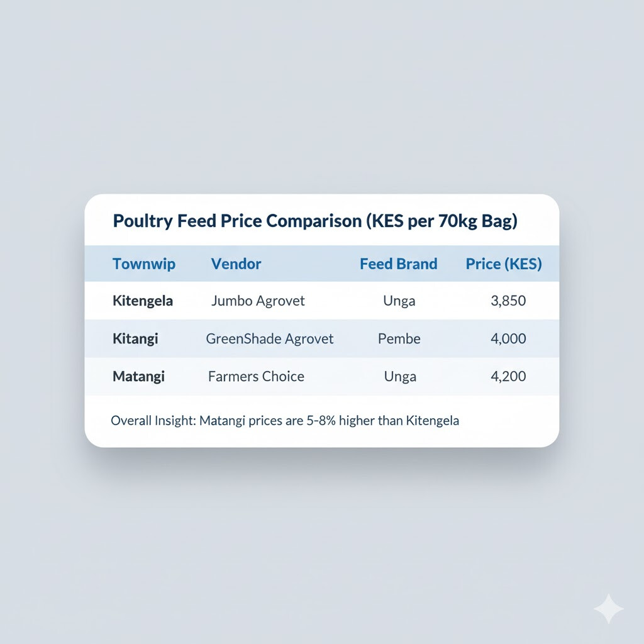Viewport: 644px width, 644px height.
Task: Click the Vendor column header
Action: click(x=236, y=264)
